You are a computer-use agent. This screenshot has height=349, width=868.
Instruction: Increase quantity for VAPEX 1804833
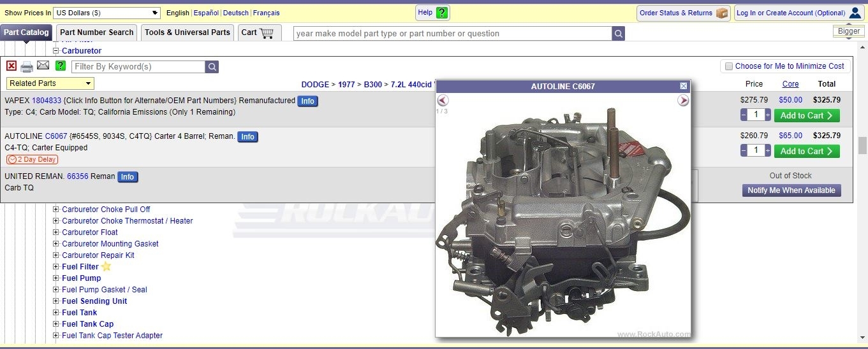(768, 115)
